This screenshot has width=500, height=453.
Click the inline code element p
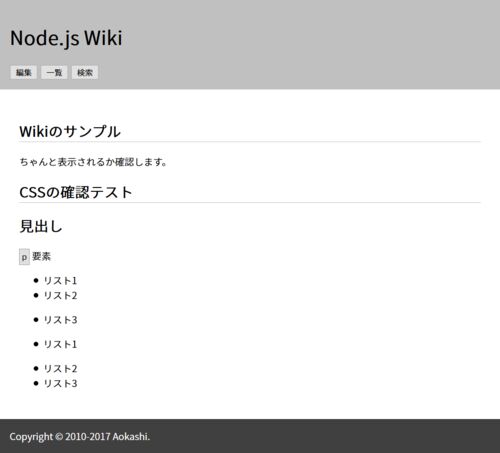[24, 257]
